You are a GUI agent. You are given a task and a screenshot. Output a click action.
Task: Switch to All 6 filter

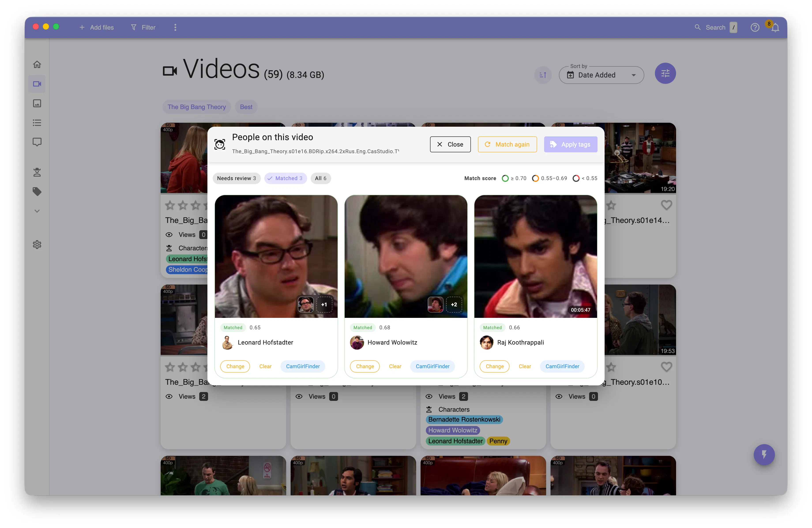point(320,178)
